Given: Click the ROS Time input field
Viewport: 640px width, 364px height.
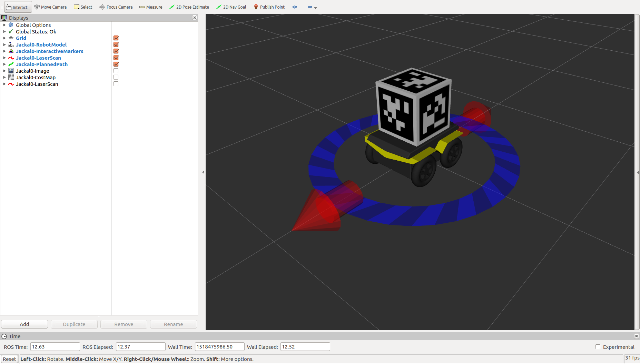Looking at the screenshot, I should (55, 347).
